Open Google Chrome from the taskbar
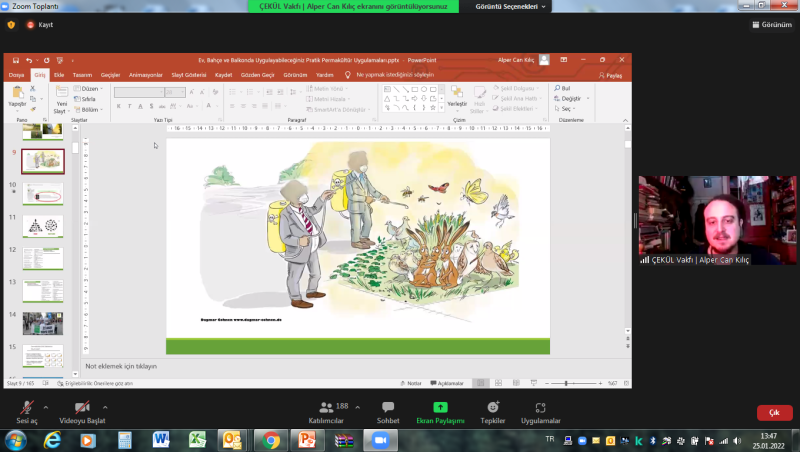Screen dimensions: 800x452 (x=270, y=440)
